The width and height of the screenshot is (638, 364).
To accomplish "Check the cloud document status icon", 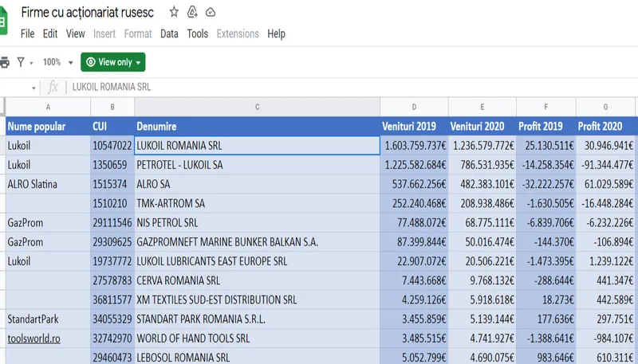I will point(211,13).
